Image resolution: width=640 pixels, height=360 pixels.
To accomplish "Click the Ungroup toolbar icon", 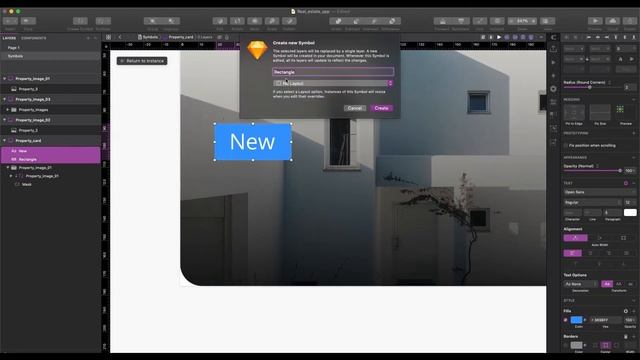I will pyautogui.click(x=171, y=21).
